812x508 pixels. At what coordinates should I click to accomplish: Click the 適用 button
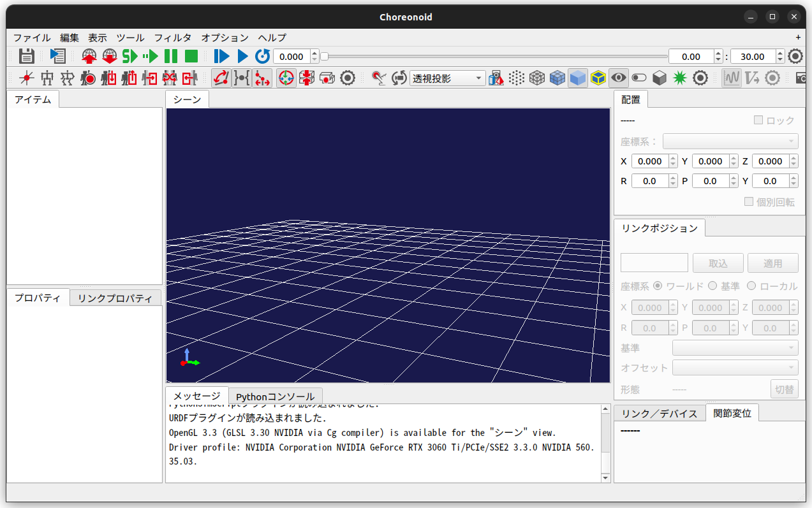pyautogui.click(x=772, y=263)
